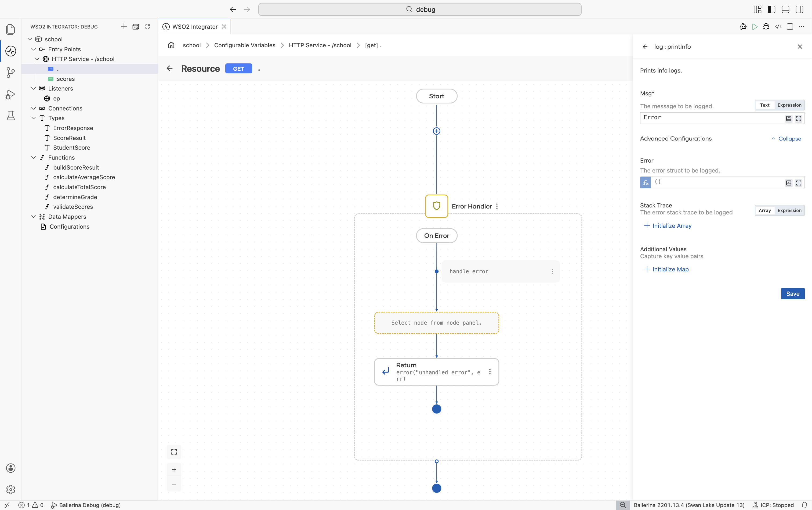Collapse Types tree node
812x510 pixels.
34,118
